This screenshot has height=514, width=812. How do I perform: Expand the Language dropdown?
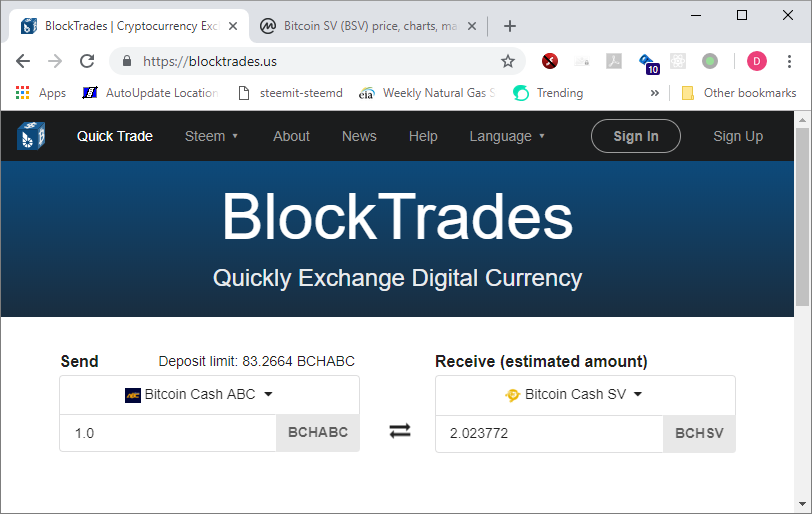point(507,136)
